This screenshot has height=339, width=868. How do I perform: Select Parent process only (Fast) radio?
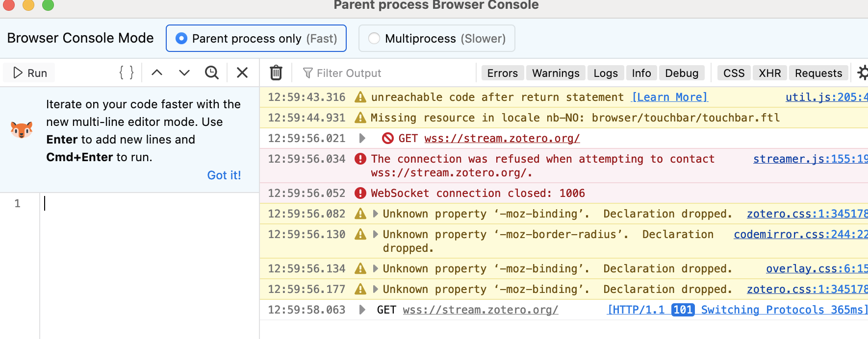pos(256,38)
